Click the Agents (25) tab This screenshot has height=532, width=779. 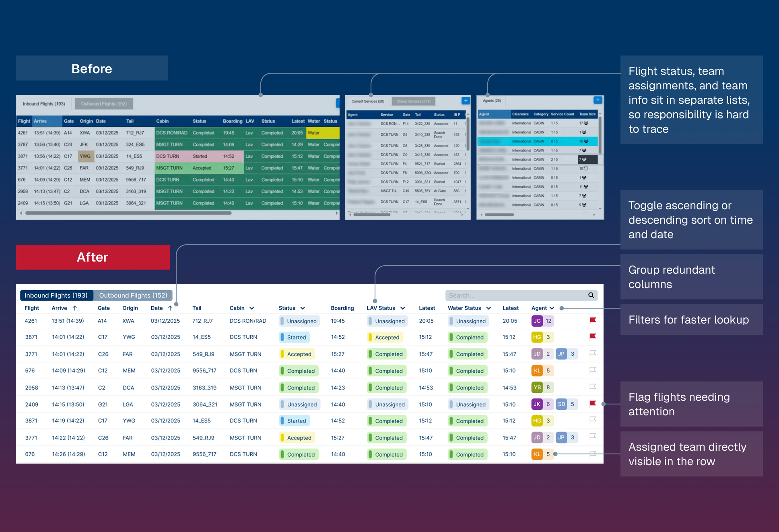point(492,101)
